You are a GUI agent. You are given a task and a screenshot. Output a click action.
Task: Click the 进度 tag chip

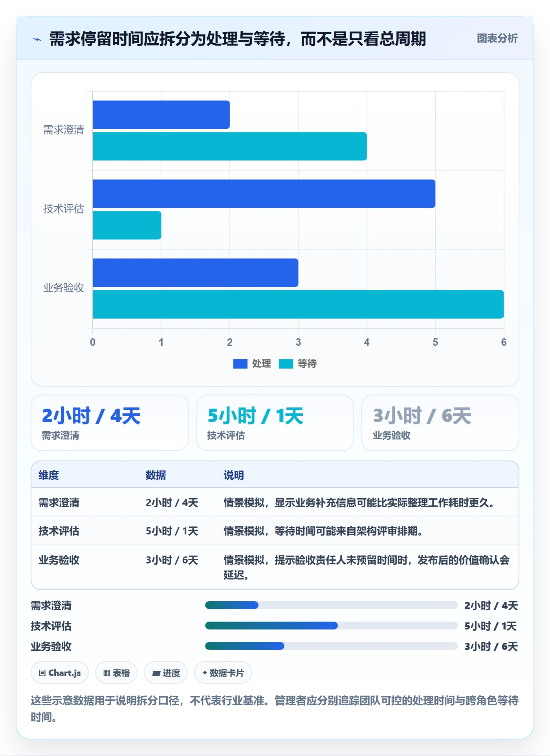(166, 673)
